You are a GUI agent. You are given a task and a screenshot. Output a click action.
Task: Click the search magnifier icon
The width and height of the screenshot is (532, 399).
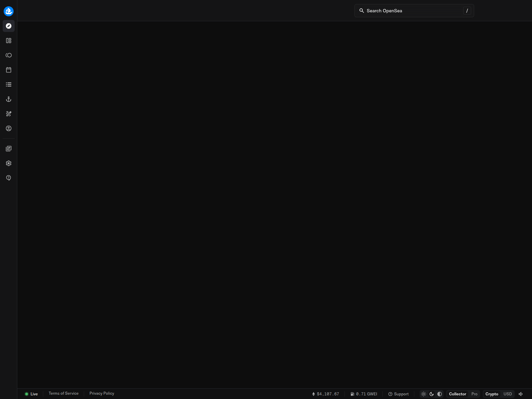(x=361, y=11)
